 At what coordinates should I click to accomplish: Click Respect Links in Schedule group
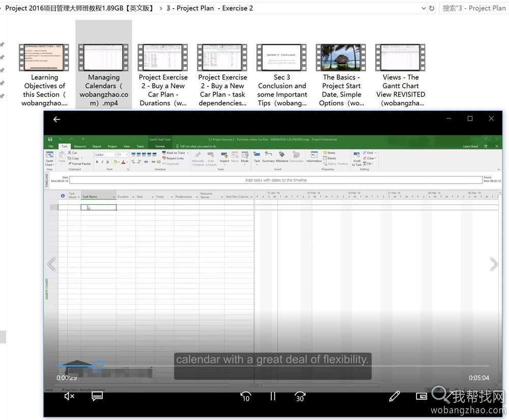[173, 158]
